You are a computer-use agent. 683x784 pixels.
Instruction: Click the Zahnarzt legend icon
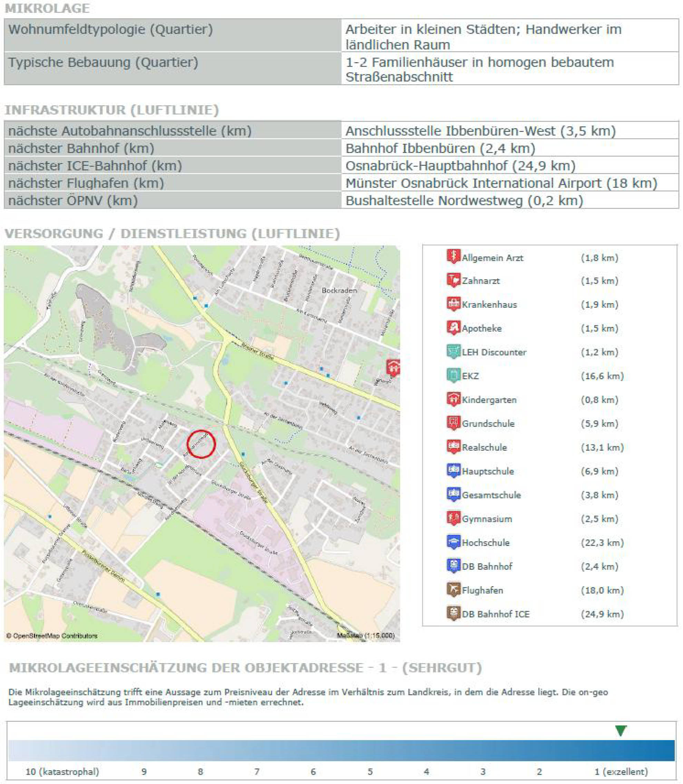coord(453,280)
